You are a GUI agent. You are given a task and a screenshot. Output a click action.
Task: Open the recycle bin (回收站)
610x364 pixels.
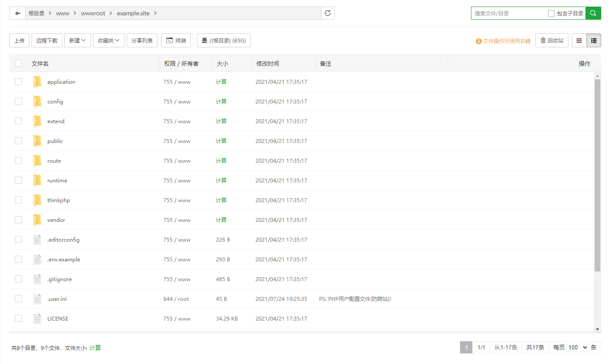coord(552,41)
